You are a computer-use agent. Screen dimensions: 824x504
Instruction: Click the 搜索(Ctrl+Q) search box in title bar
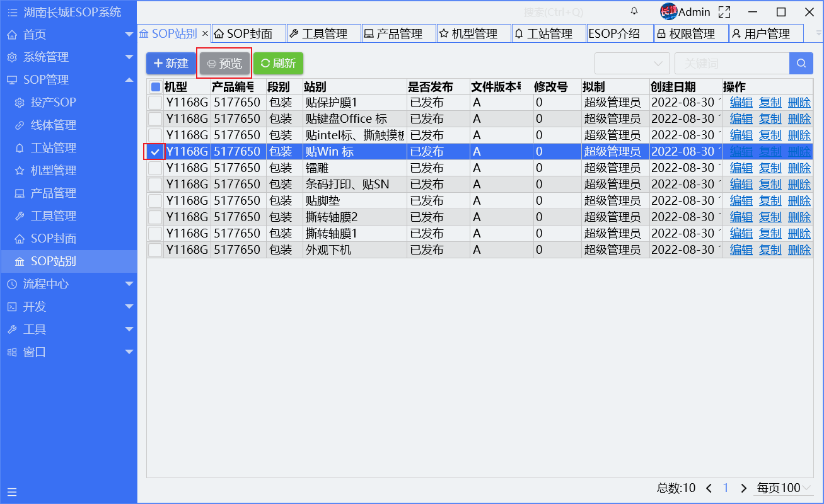tap(554, 12)
